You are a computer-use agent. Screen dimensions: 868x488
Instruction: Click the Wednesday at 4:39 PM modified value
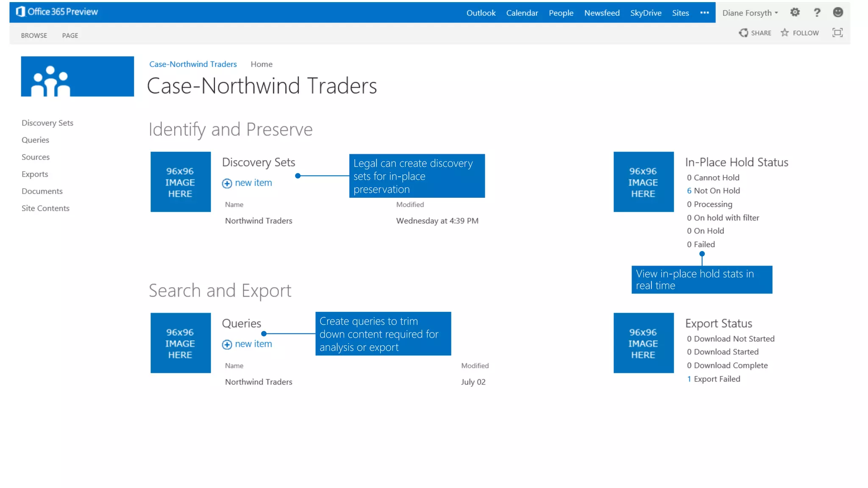[x=437, y=221]
